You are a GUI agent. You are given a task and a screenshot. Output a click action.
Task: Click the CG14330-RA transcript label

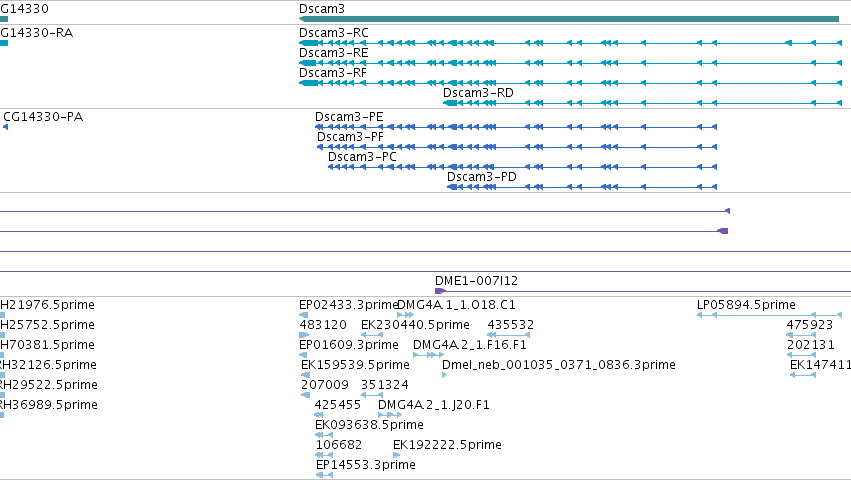coord(36,33)
